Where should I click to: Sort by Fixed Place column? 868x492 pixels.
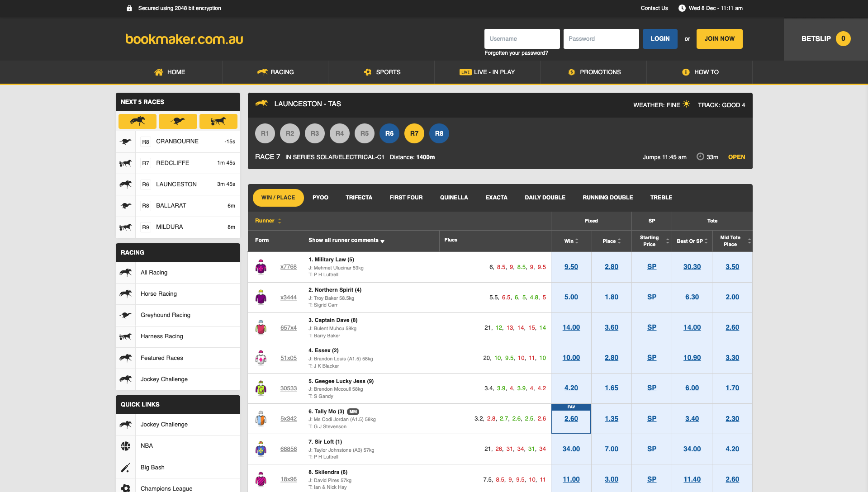(x=612, y=241)
